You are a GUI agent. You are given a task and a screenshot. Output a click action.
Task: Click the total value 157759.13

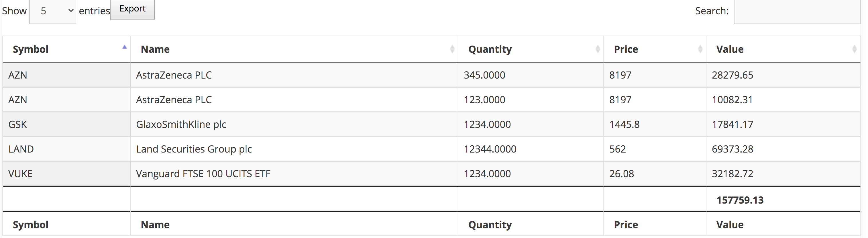click(x=740, y=200)
